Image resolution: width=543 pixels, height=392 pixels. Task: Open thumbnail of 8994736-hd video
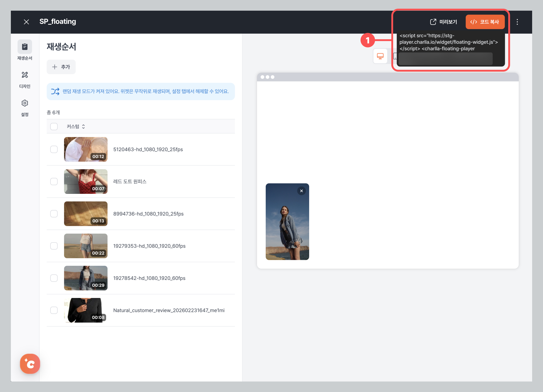[x=86, y=214]
